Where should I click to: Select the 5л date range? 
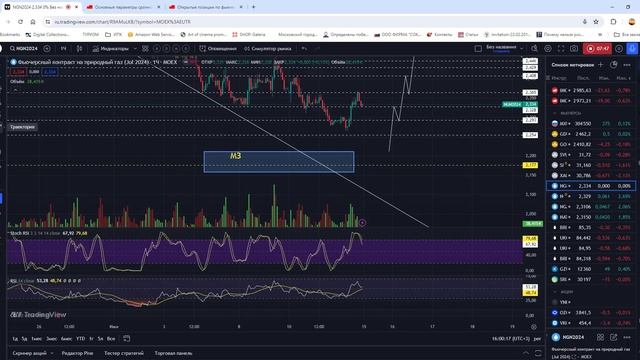click(x=100, y=339)
